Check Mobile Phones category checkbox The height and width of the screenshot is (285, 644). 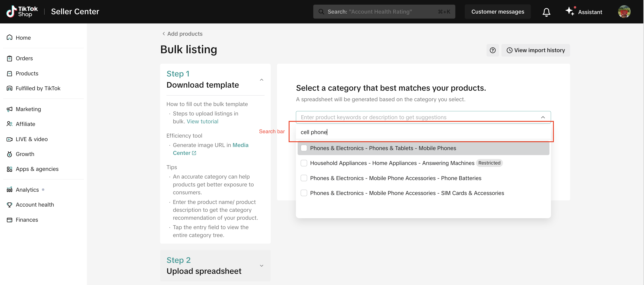304,148
